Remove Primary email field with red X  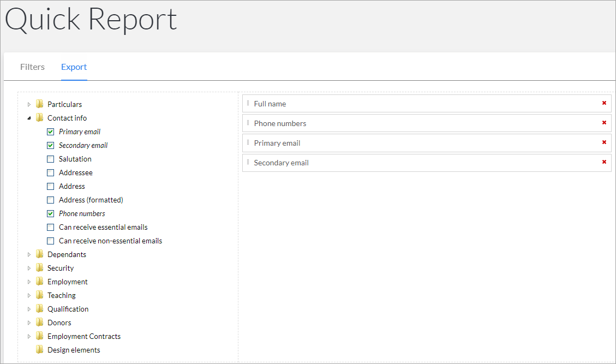click(604, 142)
